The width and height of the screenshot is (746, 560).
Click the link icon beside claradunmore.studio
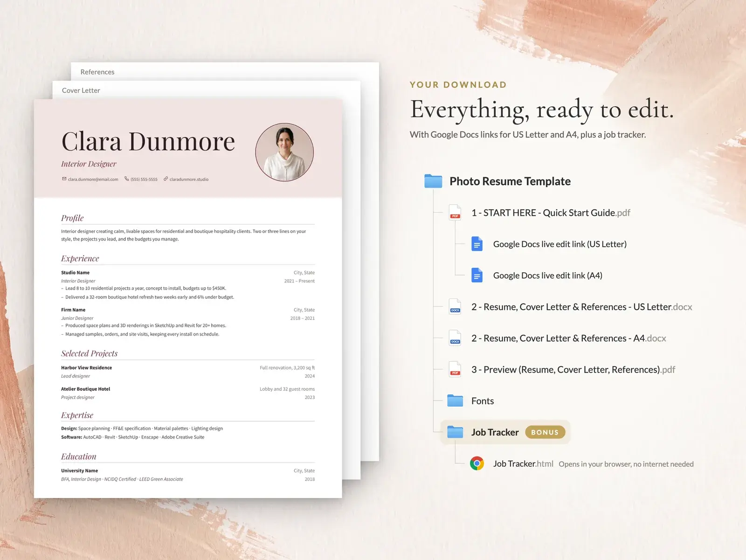pyautogui.click(x=166, y=179)
